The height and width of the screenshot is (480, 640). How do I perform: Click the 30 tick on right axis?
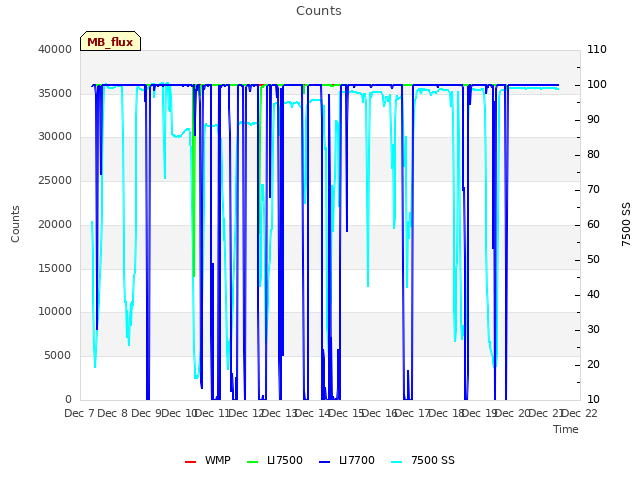pos(593,330)
